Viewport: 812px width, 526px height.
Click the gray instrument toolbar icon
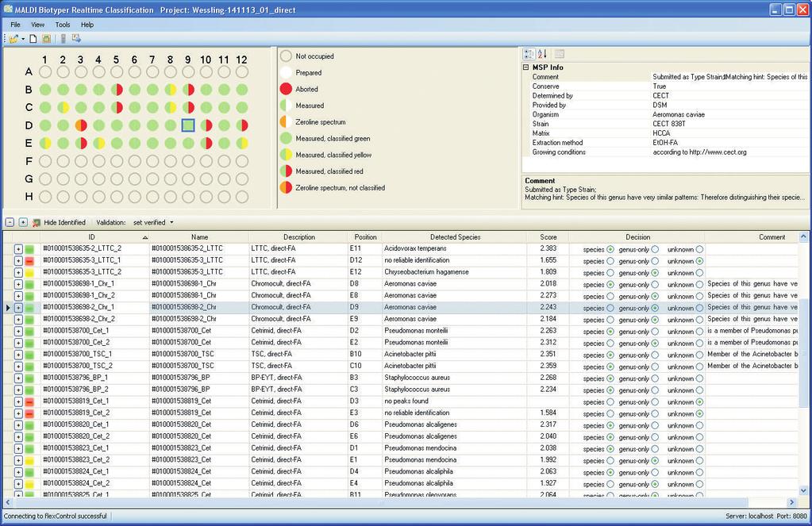tap(63, 39)
